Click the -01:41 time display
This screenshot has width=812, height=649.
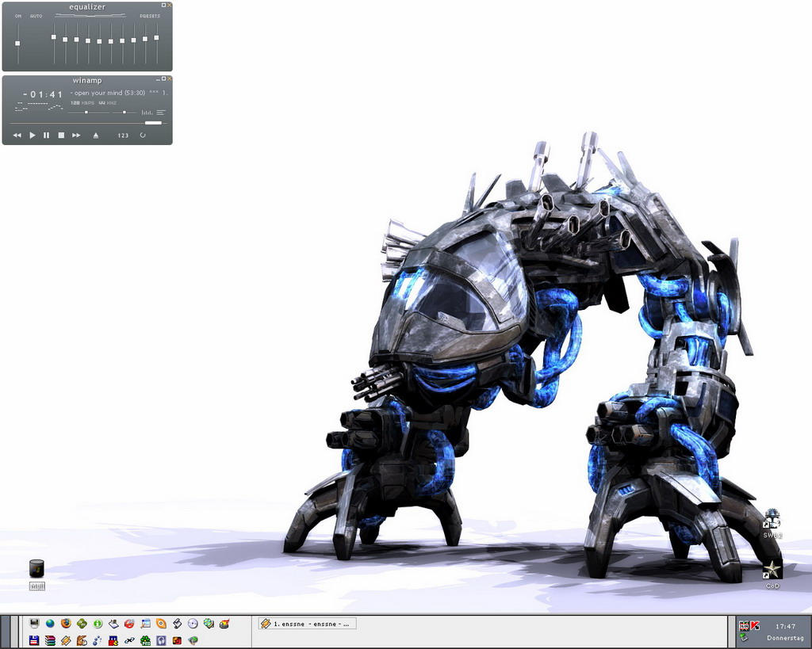[x=43, y=94]
